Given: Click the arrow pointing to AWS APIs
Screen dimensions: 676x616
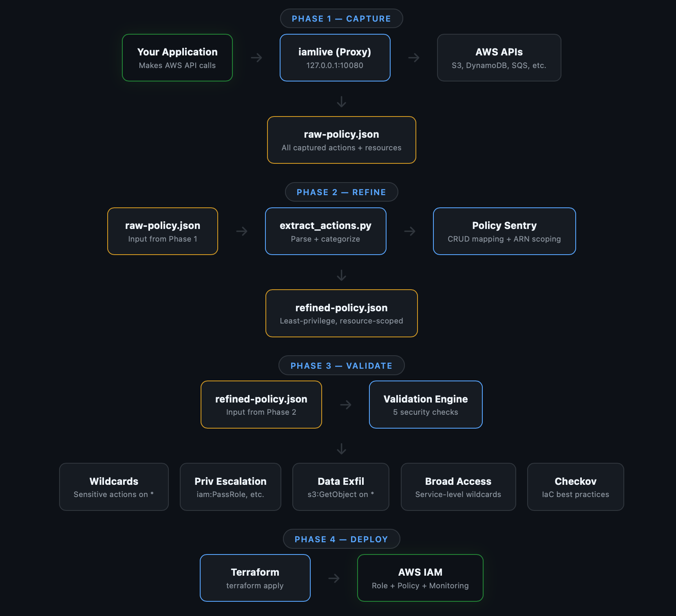Looking at the screenshot, I should [414, 58].
